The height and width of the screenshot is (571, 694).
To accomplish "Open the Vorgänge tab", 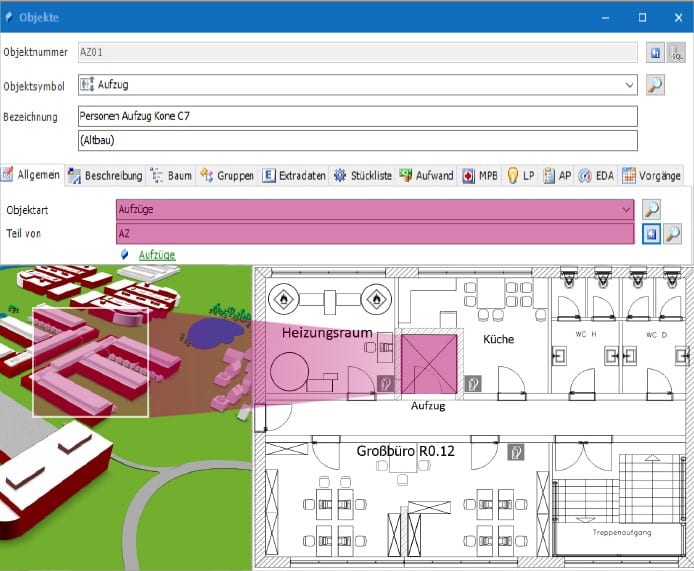I will click(x=652, y=175).
